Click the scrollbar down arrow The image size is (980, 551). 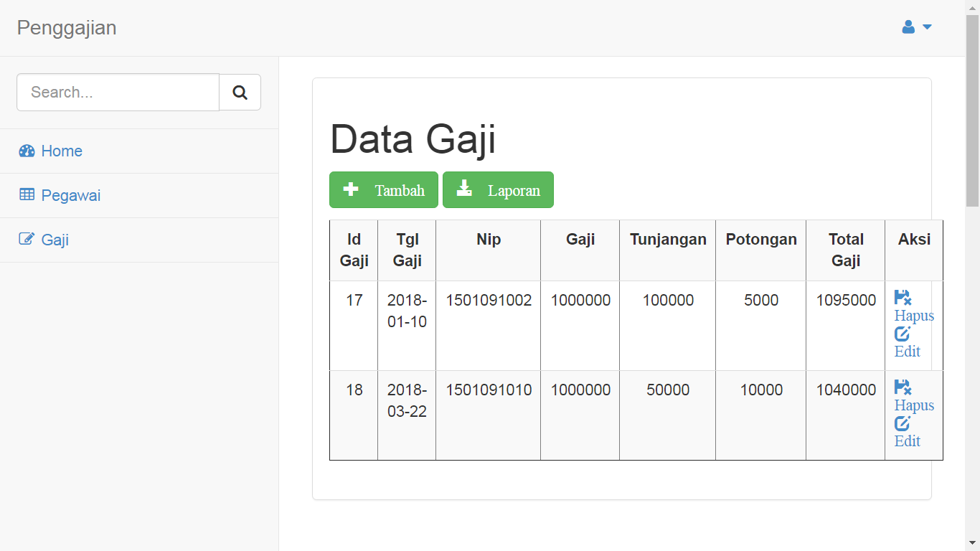(972, 543)
